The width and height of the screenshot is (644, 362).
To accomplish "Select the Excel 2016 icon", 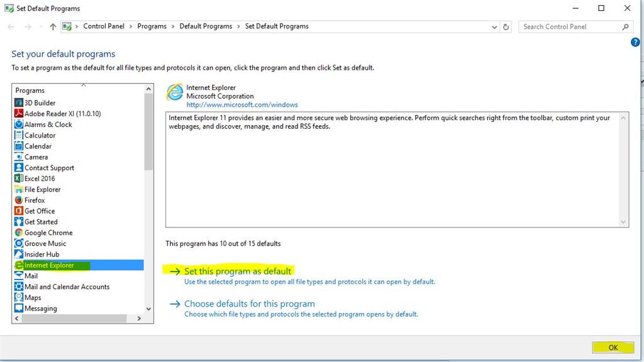I will (x=19, y=178).
